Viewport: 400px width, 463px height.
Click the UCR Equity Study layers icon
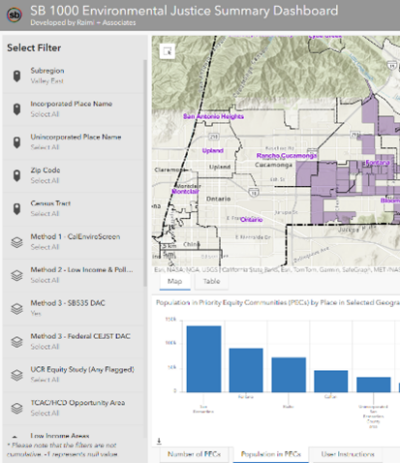click(x=17, y=375)
